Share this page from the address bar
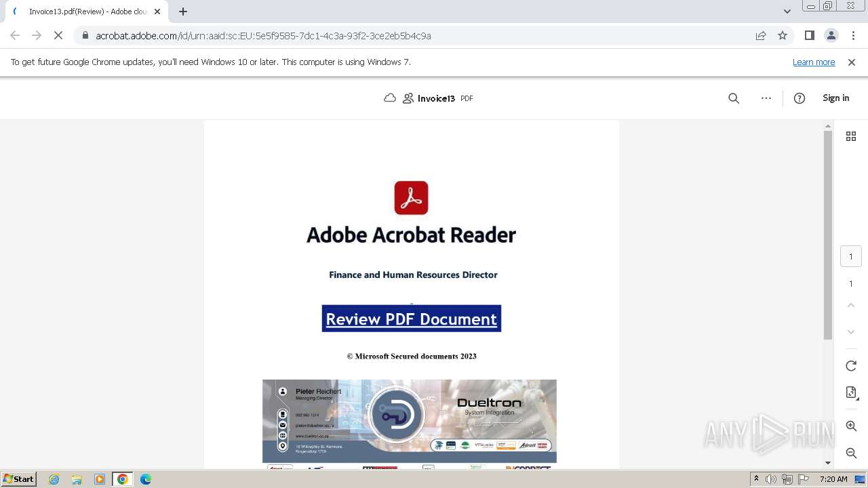 coord(761,36)
